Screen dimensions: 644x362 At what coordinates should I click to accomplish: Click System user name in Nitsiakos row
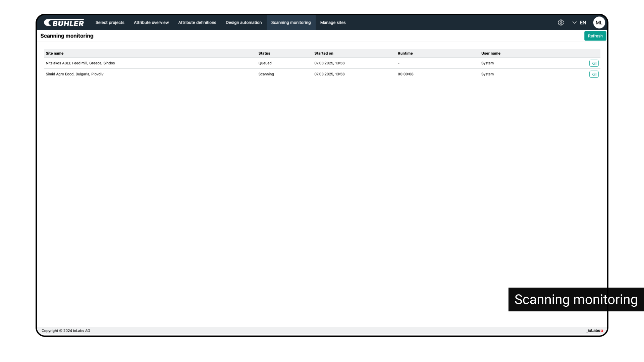487,63
